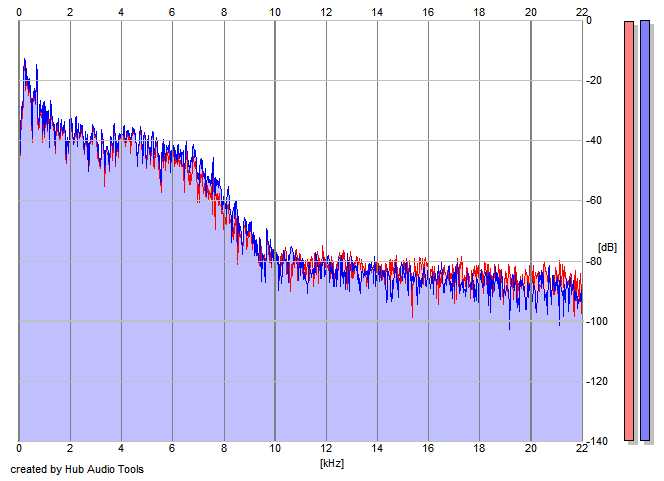Click the -140 dB scale label
This screenshot has height=481, width=664.
[596, 442]
